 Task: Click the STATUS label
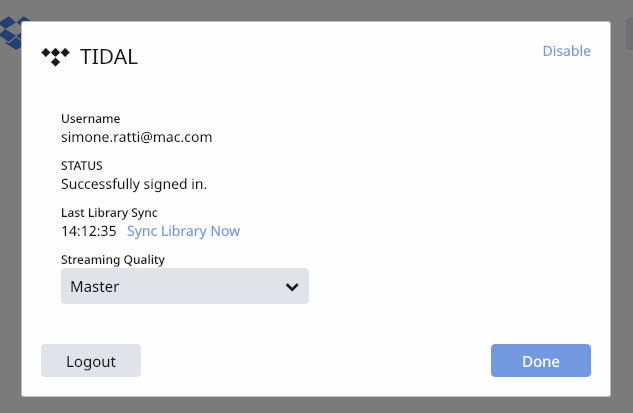[82, 166]
